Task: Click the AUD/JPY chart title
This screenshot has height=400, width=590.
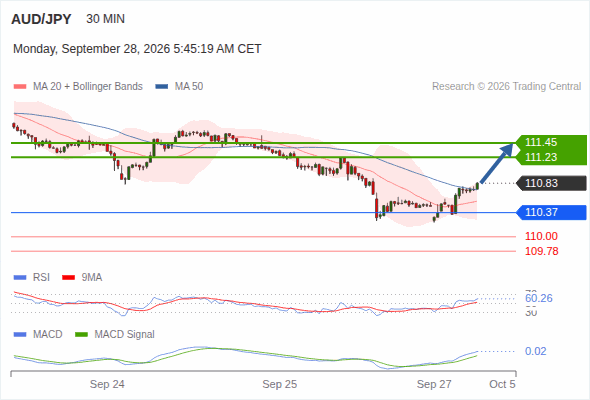Action: [41, 19]
